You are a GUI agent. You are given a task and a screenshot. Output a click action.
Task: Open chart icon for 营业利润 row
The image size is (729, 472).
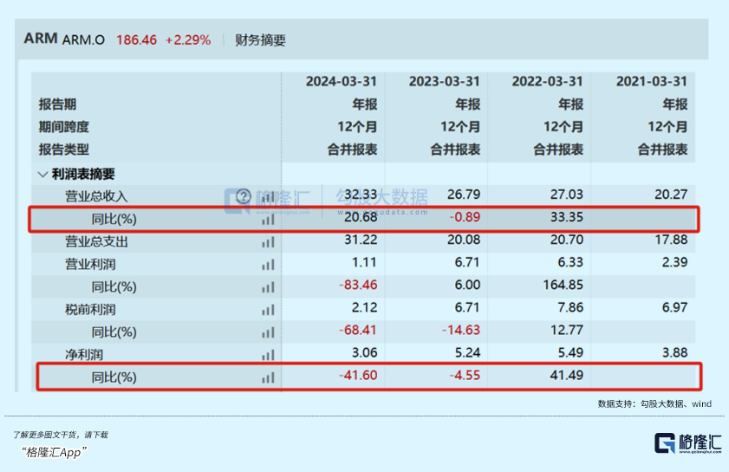268,265
